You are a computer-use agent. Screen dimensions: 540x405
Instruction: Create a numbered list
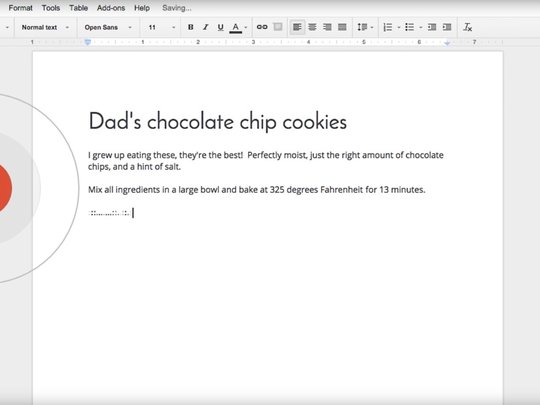tap(388, 27)
